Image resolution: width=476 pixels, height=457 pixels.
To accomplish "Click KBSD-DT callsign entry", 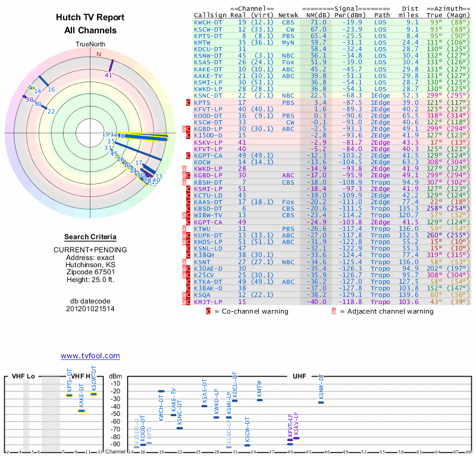I will (208, 209).
